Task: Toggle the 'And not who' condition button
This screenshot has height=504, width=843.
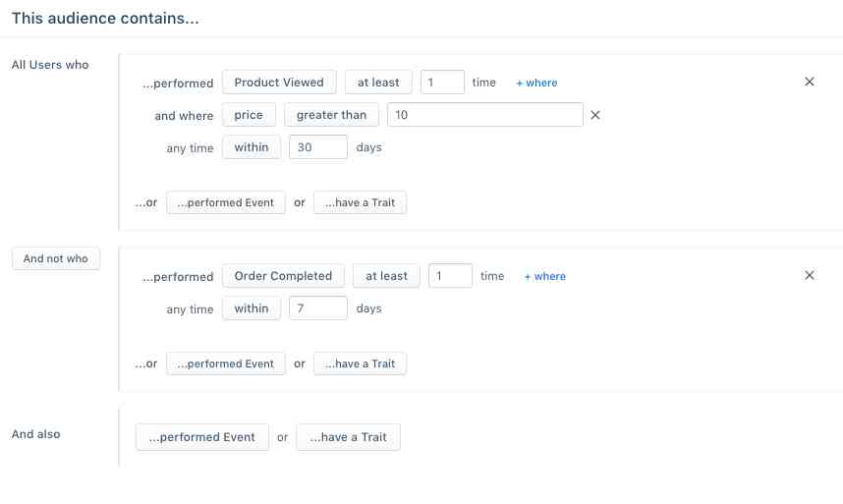Action: point(56,258)
